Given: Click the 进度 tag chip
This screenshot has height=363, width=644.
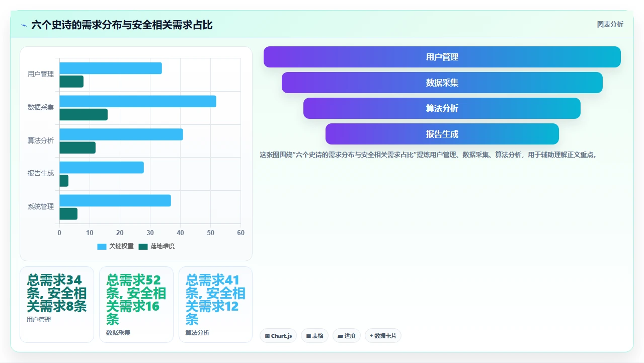Looking at the screenshot, I should click(347, 336).
